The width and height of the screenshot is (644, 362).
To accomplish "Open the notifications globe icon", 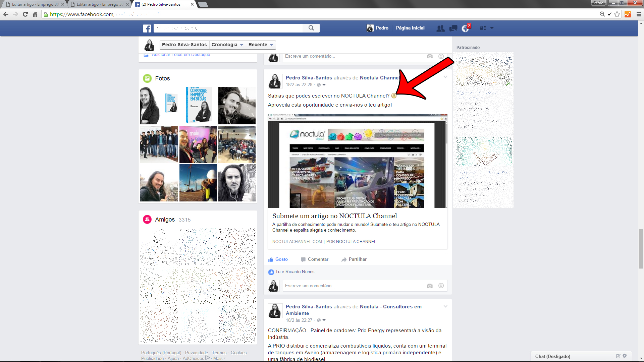I will click(x=465, y=28).
